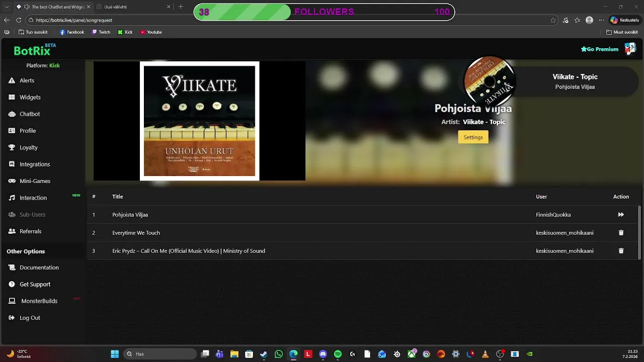Open the browser profile icon

point(589,20)
